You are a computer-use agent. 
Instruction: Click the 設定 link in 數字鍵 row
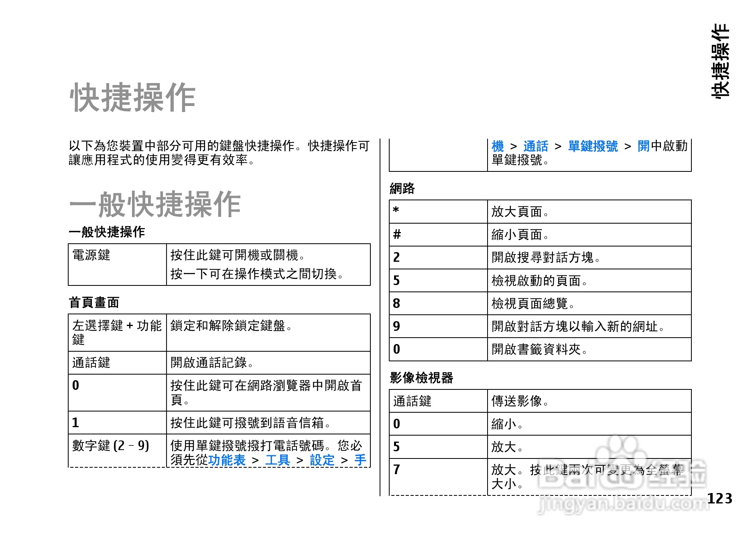(322, 460)
